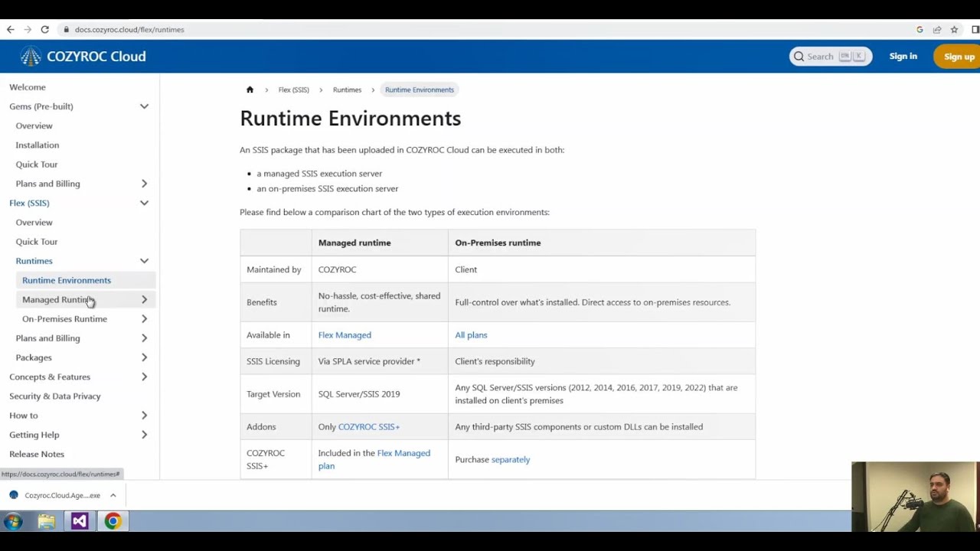Collapse the Gems (Pre-built) section chevron

tap(144, 106)
